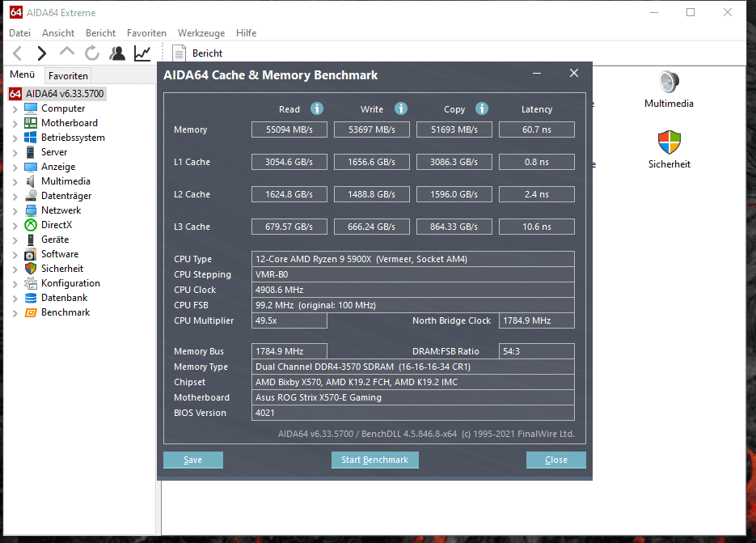The width and height of the screenshot is (756, 543).
Task: Click the Datenbank database icon in the tree
Action: click(x=31, y=298)
